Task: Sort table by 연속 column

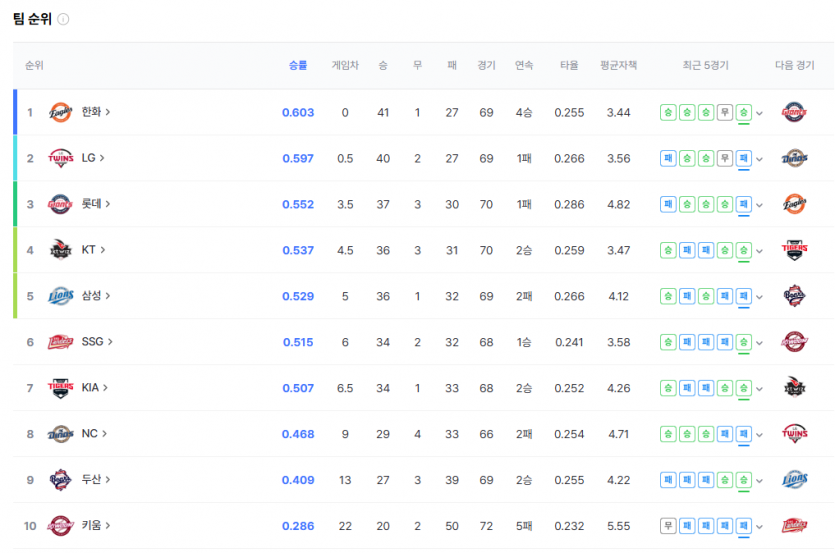Action: pyautogui.click(x=524, y=65)
